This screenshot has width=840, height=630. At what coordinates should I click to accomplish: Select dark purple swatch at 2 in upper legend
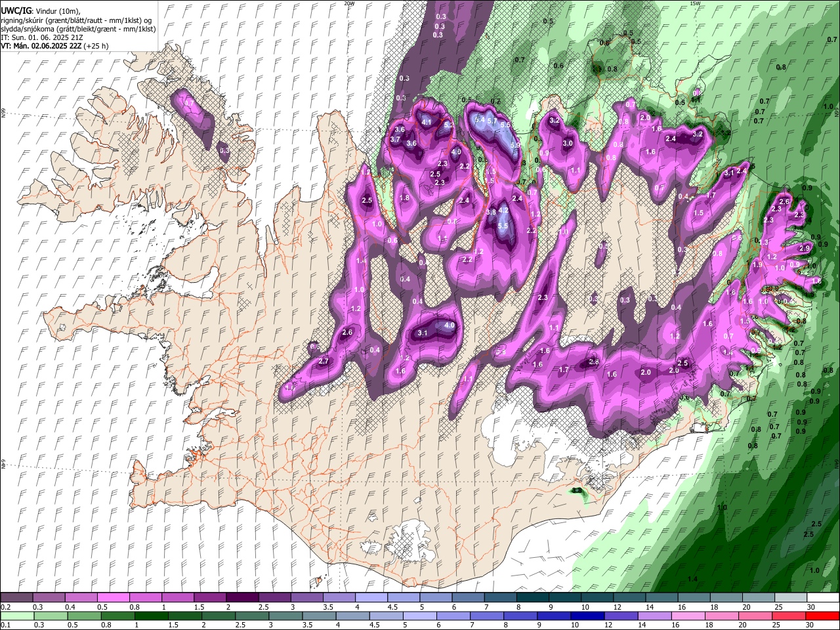(243, 598)
